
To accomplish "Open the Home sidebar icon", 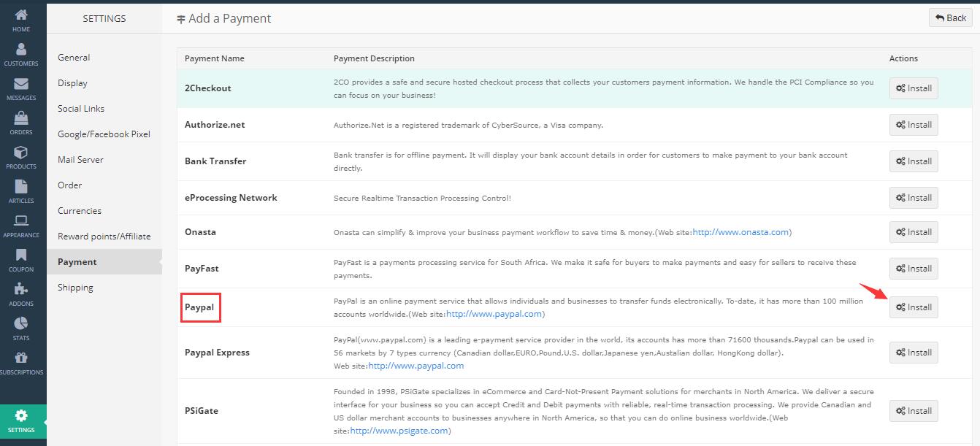I will point(21,16).
